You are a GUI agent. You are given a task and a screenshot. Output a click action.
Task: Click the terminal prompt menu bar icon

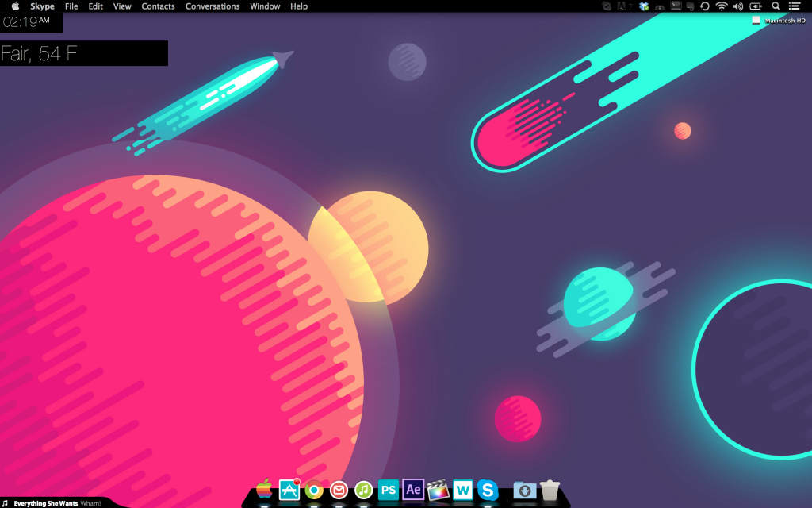click(x=676, y=6)
